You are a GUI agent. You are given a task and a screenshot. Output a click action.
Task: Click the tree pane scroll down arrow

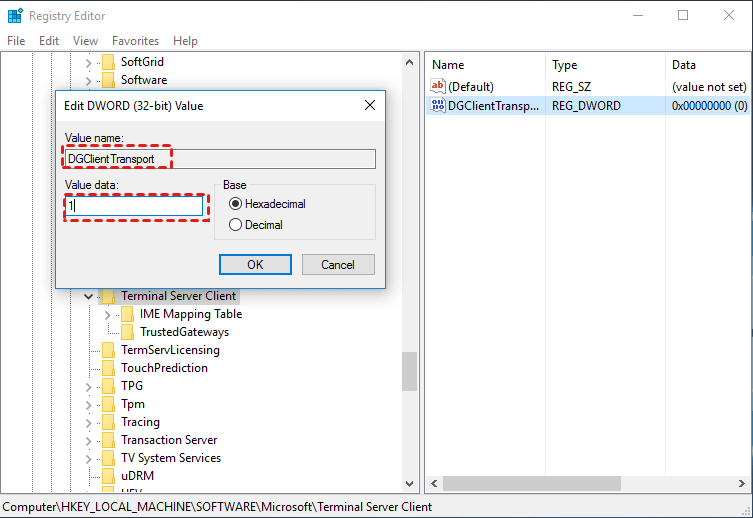409,483
